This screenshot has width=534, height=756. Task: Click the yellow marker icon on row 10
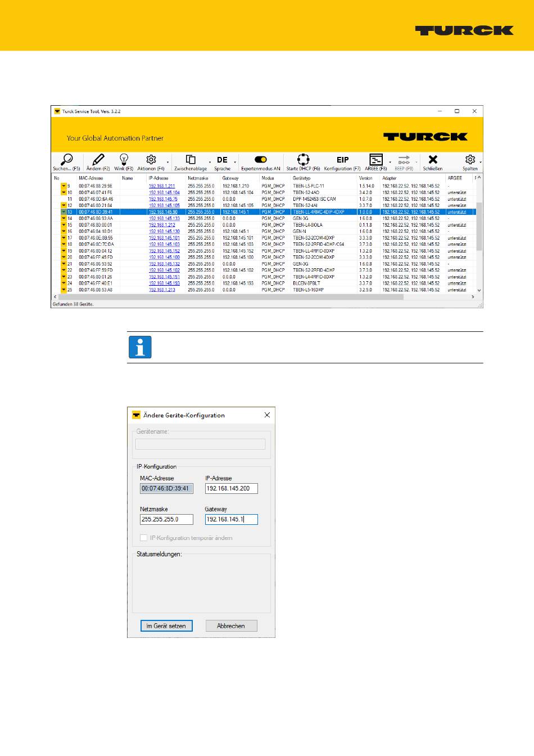(x=64, y=193)
